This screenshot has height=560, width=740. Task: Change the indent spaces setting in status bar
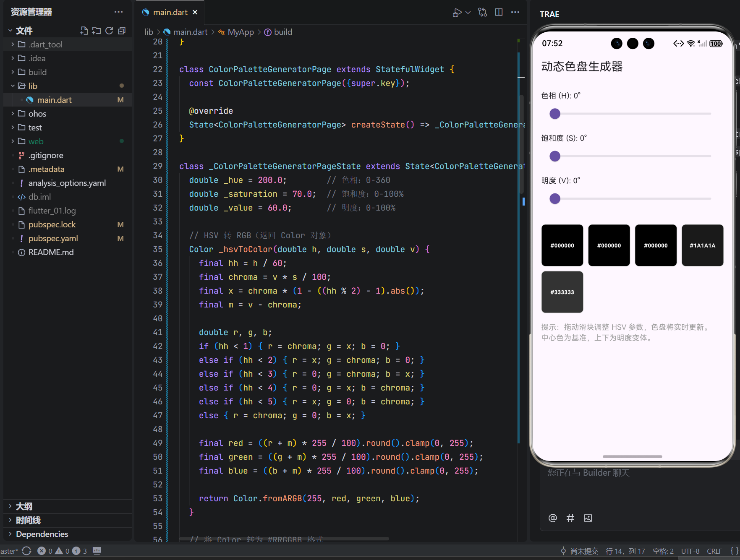[x=663, y=551]
